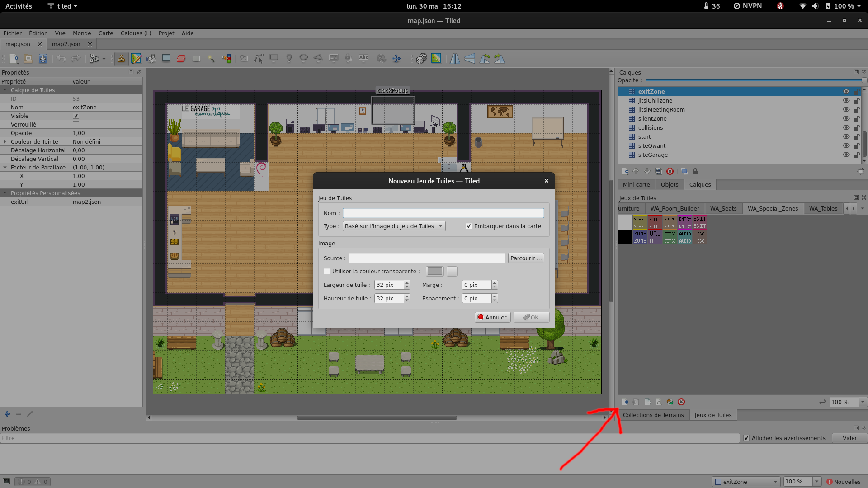Click the transparent color swatch button
This screenshot has width=868, height=488.
(434, 272)
